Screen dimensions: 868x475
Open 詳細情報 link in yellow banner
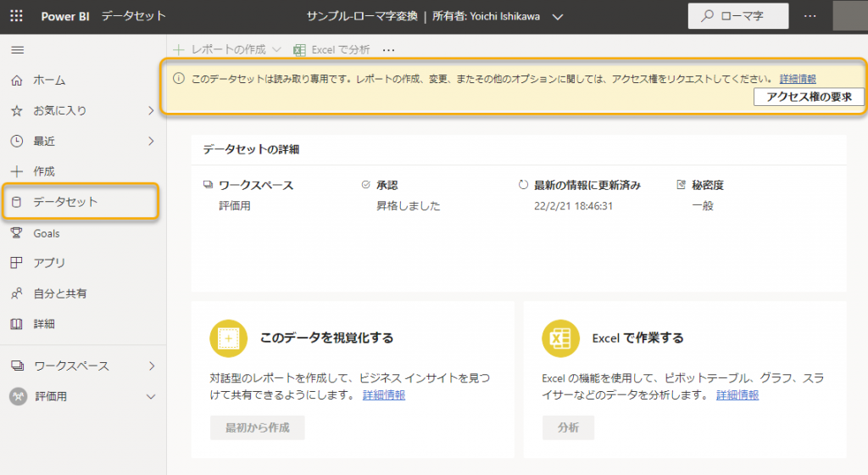pos(798,78)
